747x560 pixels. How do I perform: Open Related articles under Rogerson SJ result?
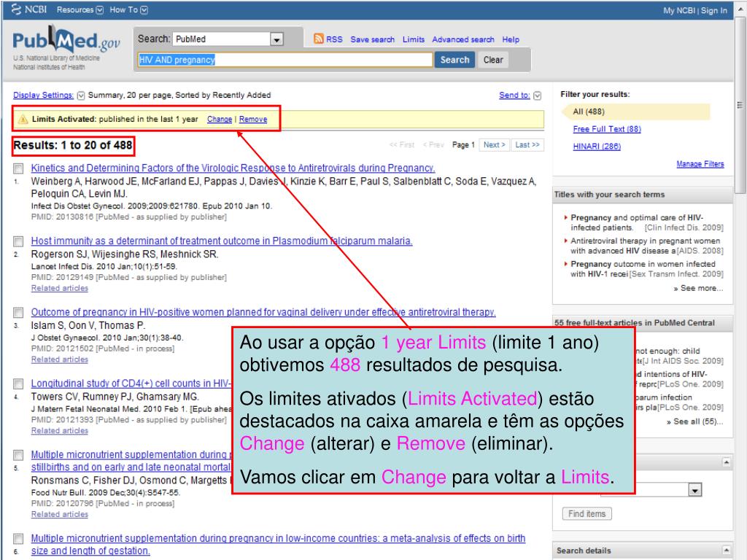pos(60,288)
